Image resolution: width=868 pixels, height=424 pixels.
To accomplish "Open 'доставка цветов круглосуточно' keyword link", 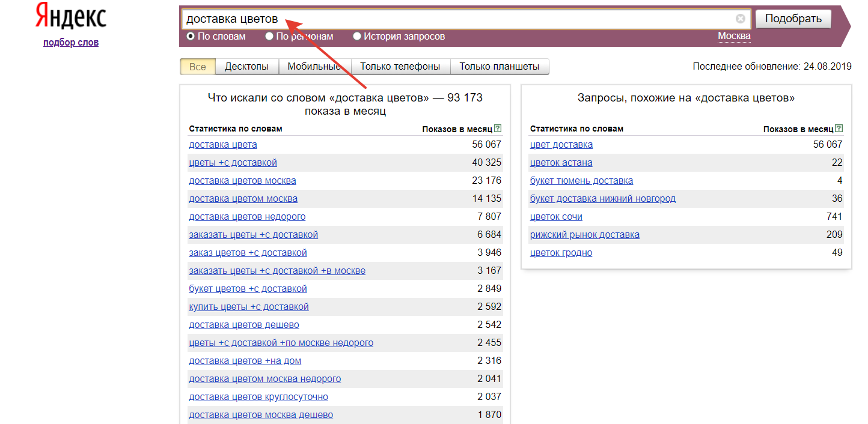I will point(258,397).
